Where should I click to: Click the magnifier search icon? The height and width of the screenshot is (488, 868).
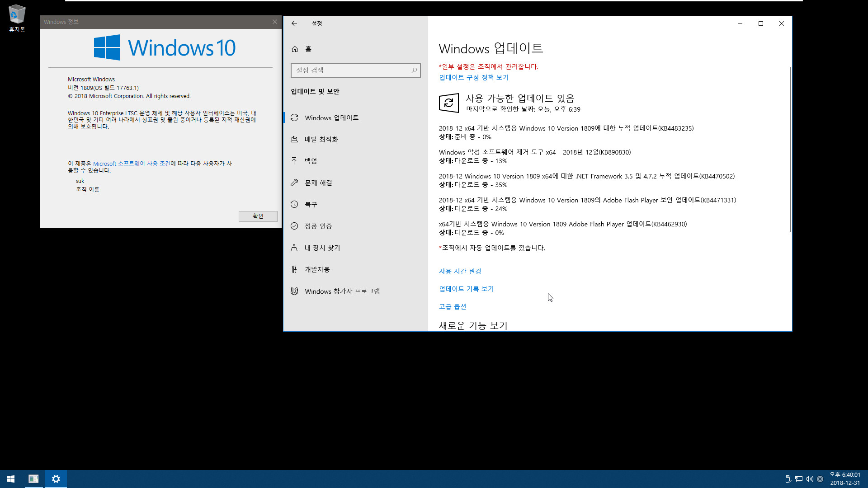(414, 70)
